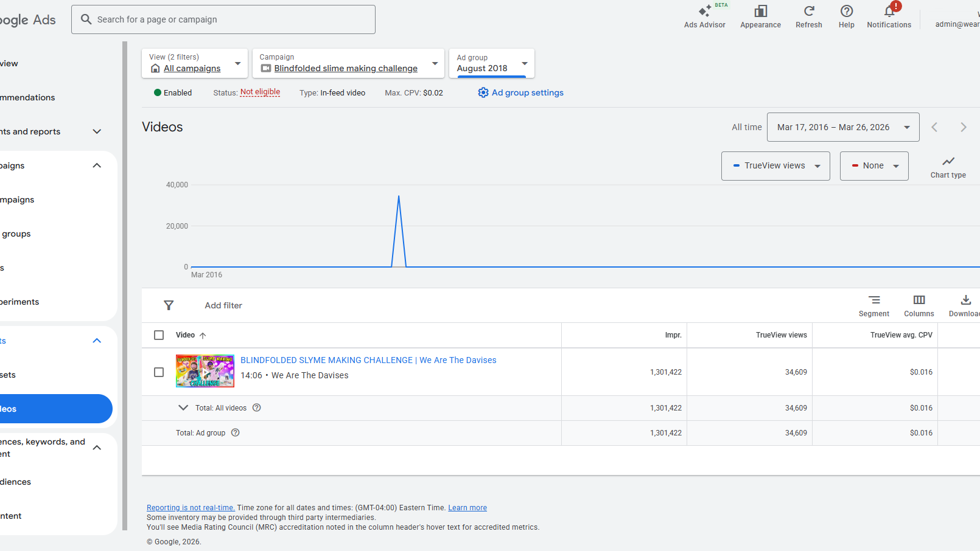Image resolution: width=980 pixels, height=551 pixels.
Task: Click Add filter
Action: 223,305
